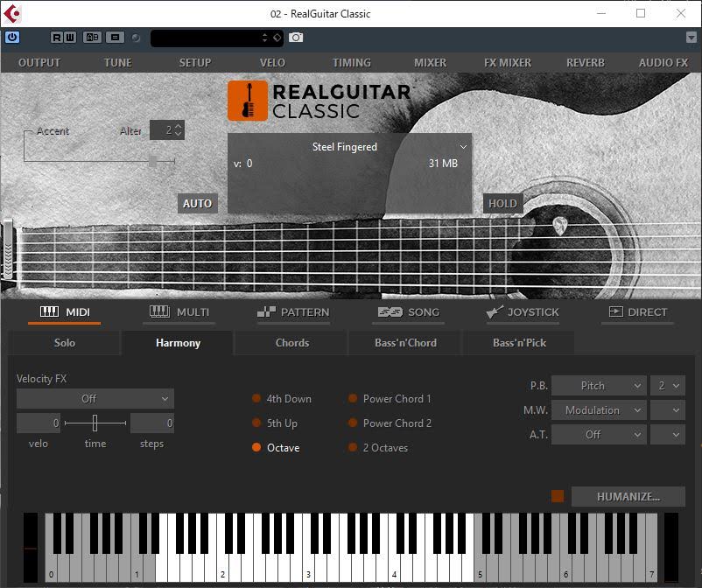Open the M.W. value dropdown
The height and width of the screenshot is (588, 702).
click(x=668, y=409)
